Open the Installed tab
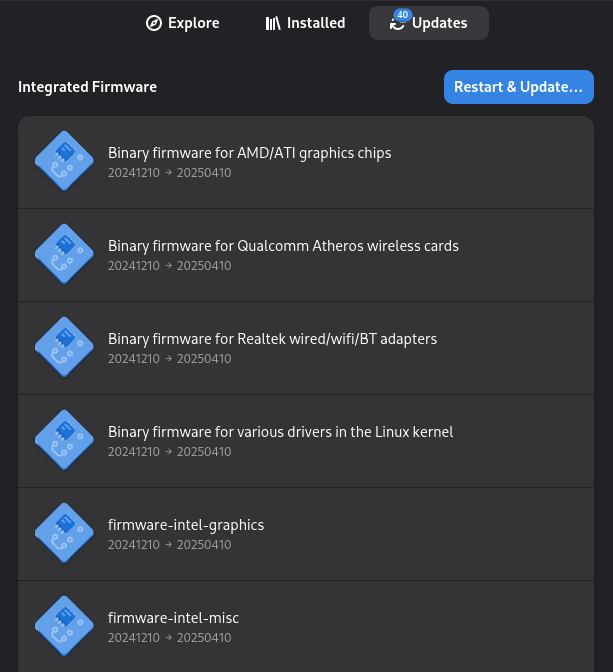Viewport: 613px width, 672px height. point(305,23)
